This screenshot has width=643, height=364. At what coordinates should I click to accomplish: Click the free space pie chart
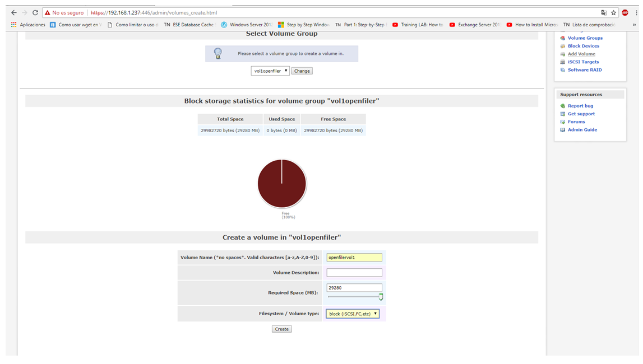(282, 184)
